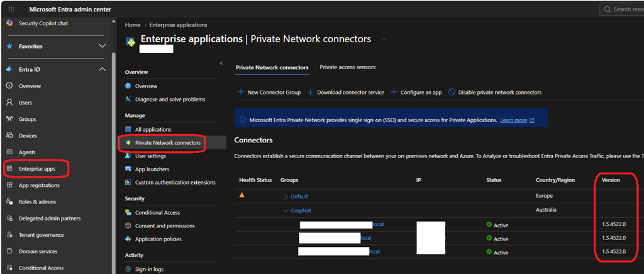Collapse the Entra ID section chevron
The height and width of the screenshot is (274, 644).
(x=103, y=69)
